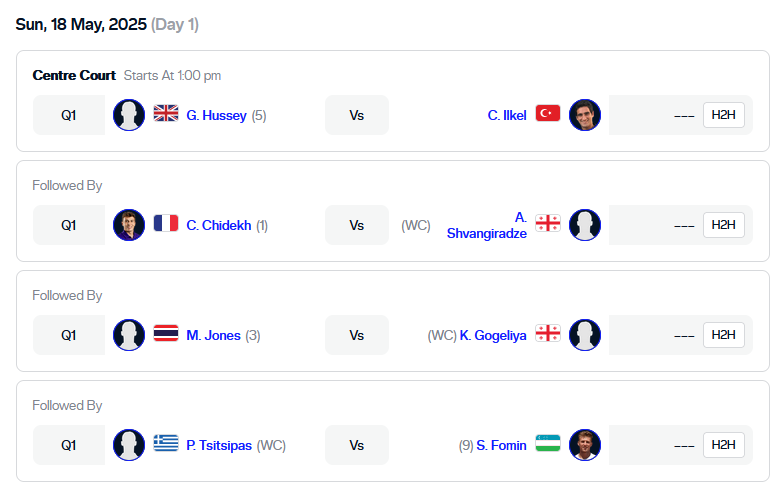Click the Great Britain flag next to G. Hussey
Image resolution: width=776 pixels, height=483 pixels.
click(166, 113)
